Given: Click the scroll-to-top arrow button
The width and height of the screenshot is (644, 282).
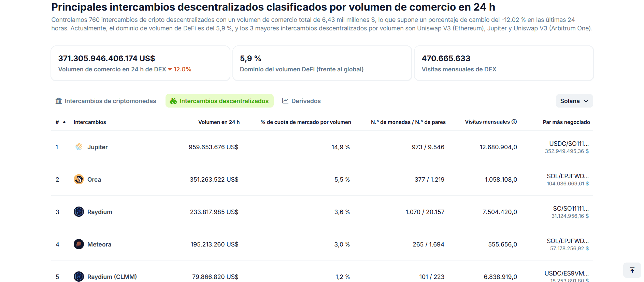Looking at the screenshot, I should point(632,270).
